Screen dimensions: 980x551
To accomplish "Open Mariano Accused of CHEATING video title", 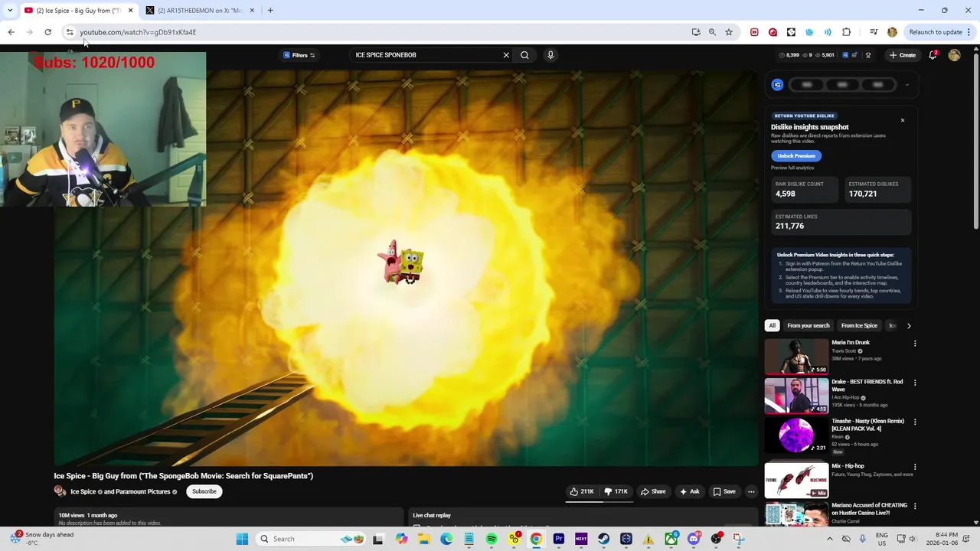I will [x=869, y=509].
